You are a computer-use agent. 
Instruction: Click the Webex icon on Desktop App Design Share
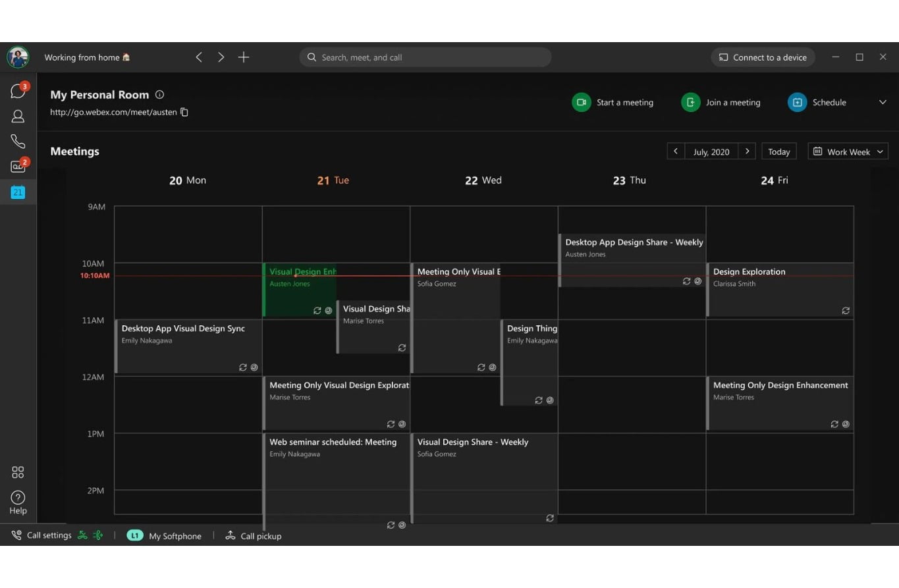click(698, 281)
